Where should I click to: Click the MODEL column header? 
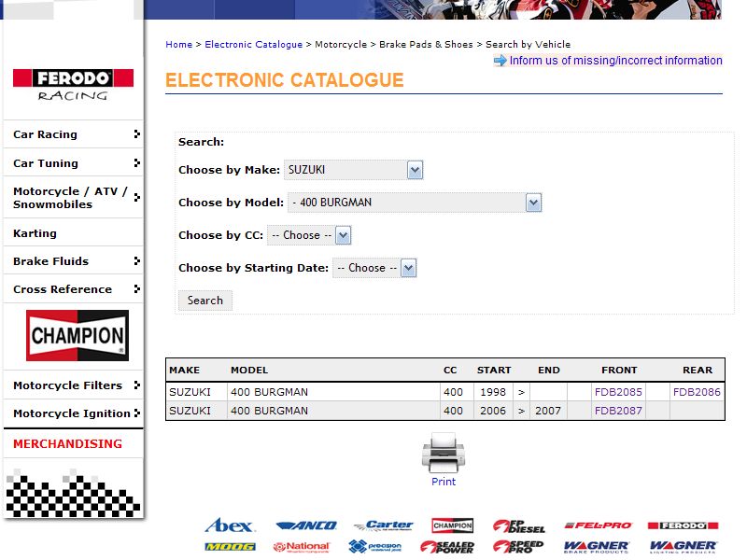pyautogui.click(x=249, y=370)
